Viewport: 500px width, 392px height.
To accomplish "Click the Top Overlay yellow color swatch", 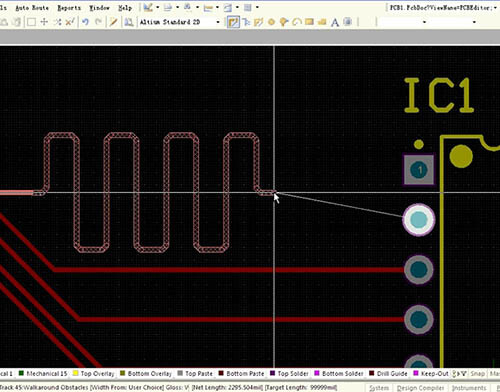I will [75, 373].
